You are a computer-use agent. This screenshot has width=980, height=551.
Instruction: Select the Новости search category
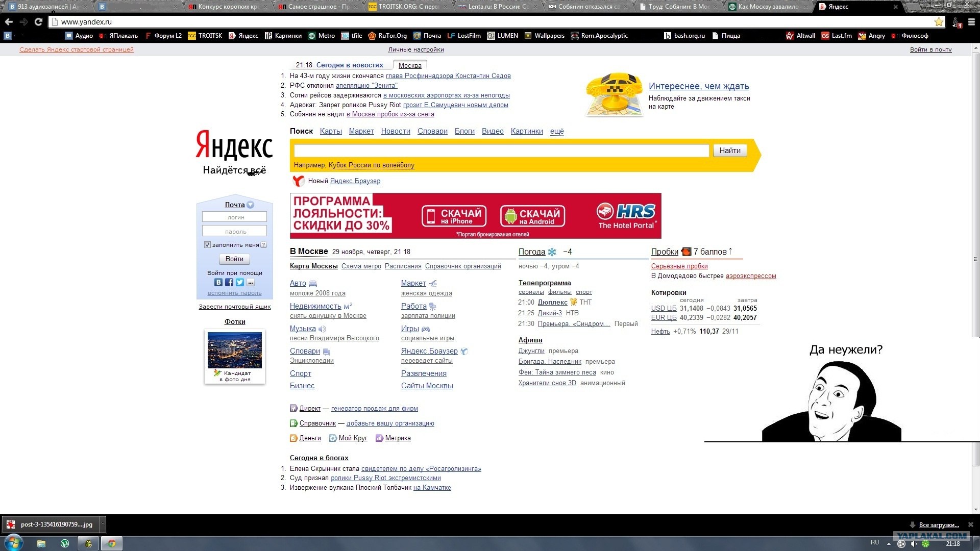point(396,131)
